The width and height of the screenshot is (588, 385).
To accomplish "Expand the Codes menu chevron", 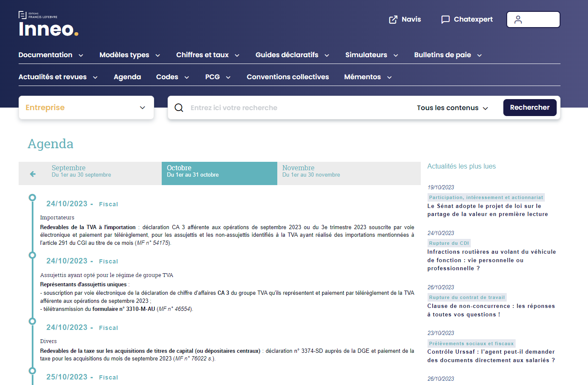I will (x=187, y=78).
